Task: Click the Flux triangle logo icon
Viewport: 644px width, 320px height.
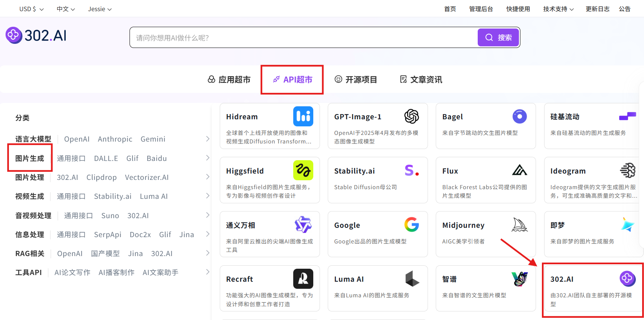Action: pyautogui.click(x=520, y=170)
